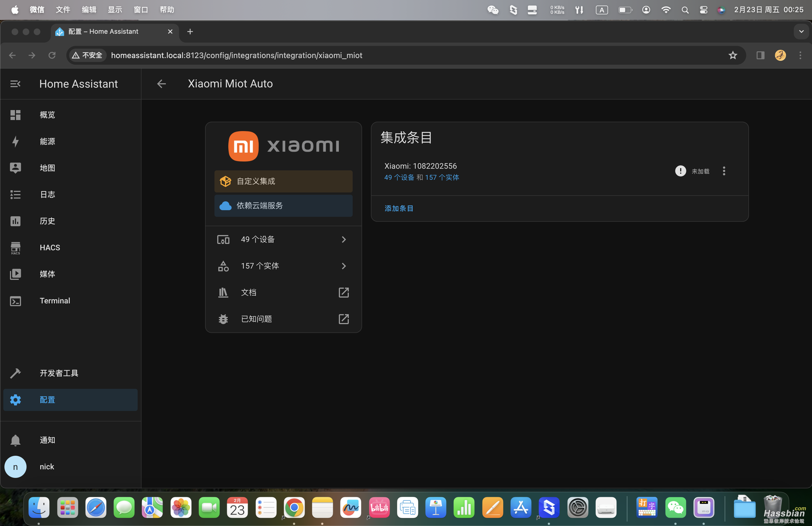Viewport: 812px width, 526px height.
Task: Open input source switcher in menu bar
Action: coord(601,10)
